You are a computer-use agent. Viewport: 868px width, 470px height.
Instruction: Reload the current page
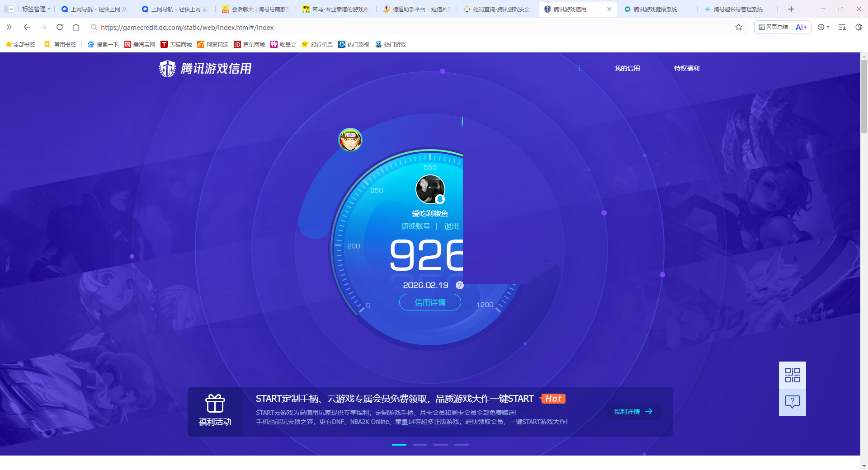[x=60, y=27]
